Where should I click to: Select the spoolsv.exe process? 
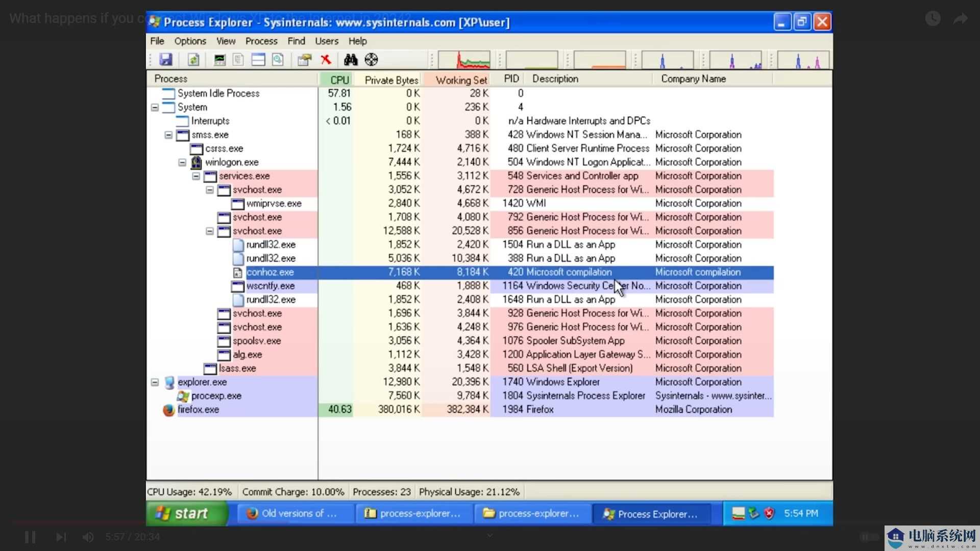(x=460, y=341)
